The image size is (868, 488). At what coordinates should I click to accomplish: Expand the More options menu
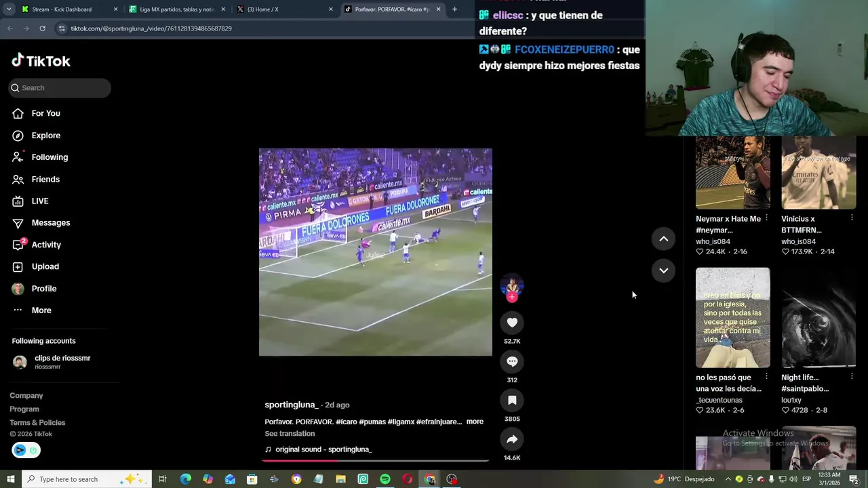[41, 310]
